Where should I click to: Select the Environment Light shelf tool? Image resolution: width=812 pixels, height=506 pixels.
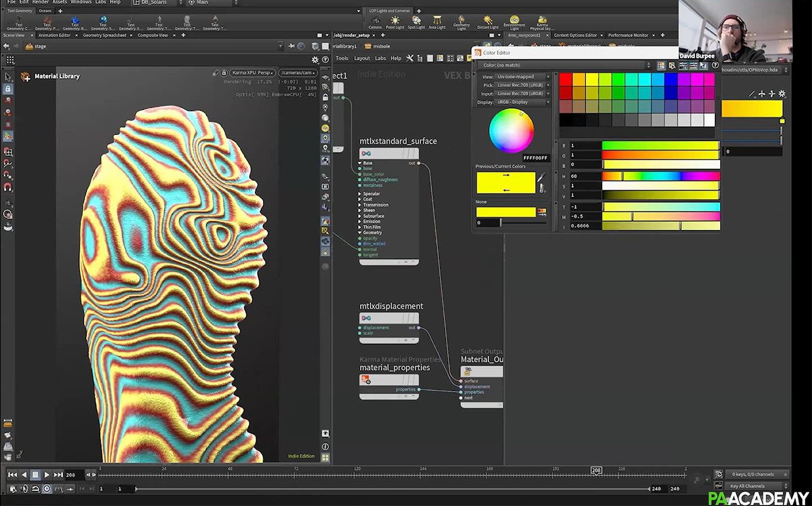tap(514, 21)
